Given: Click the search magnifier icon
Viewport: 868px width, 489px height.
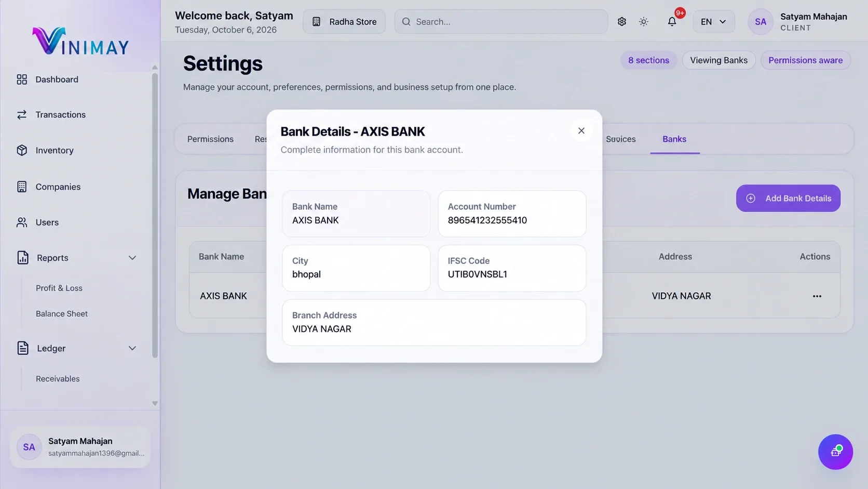Looking at the screenshot, I should click(406, 22).
